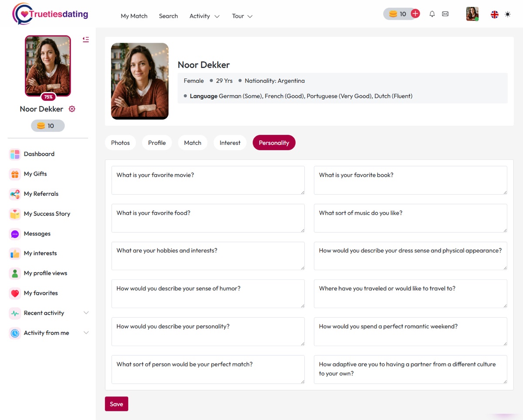The height and width of the screenshot is (420, 523).
Task: Open Search in navbar
Action: [168, 16]
